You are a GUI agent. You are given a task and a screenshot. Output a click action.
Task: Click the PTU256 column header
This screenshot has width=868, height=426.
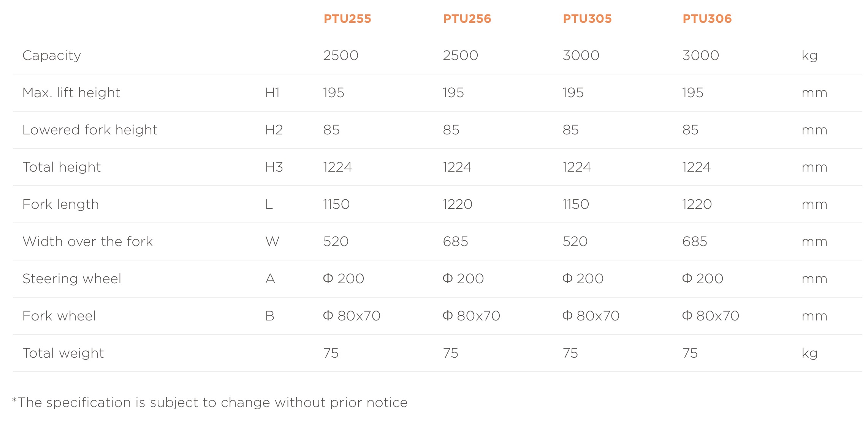(467, 19)
